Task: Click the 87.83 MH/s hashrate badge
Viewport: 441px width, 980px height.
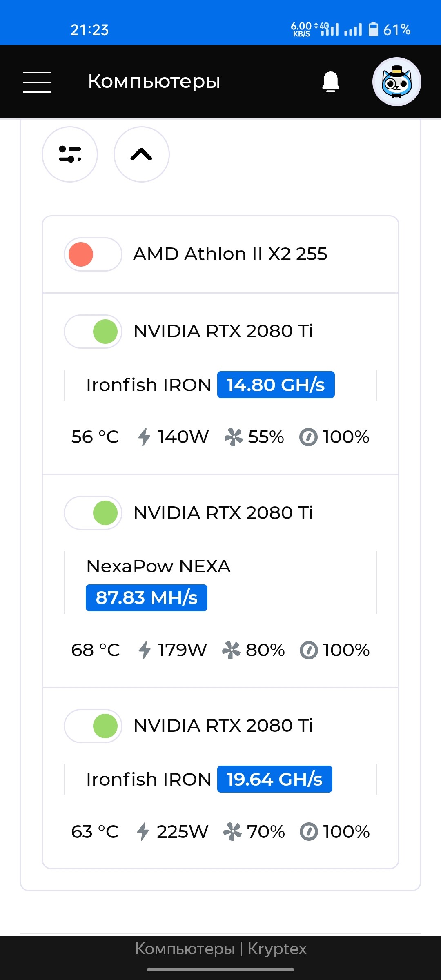Action: pos(147,598)
